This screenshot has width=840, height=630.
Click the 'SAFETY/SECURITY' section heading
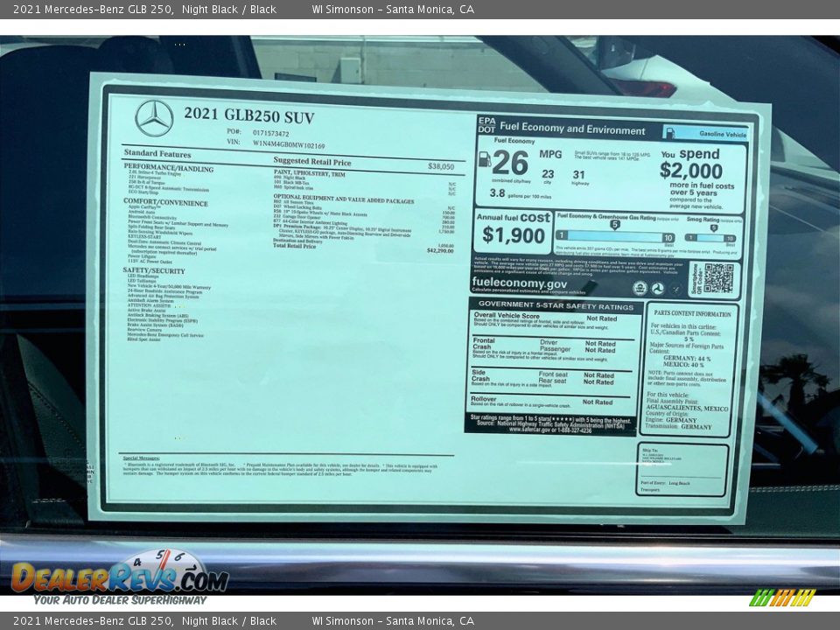tap(154, 270)
